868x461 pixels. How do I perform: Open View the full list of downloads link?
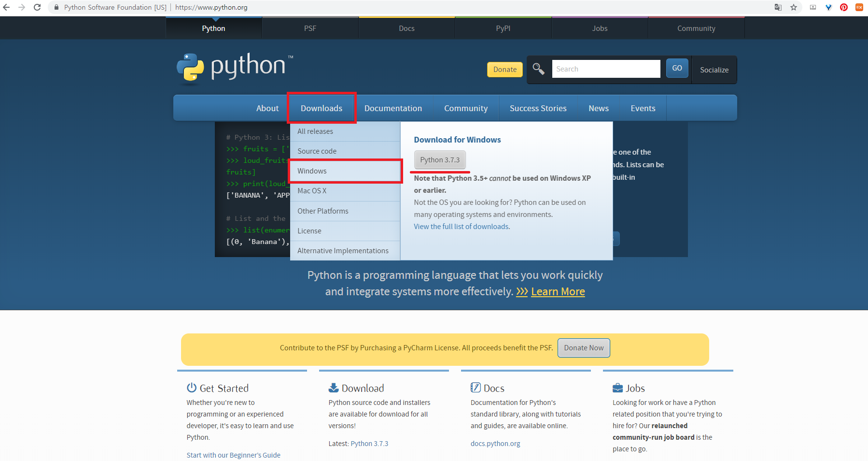(461, 227)
